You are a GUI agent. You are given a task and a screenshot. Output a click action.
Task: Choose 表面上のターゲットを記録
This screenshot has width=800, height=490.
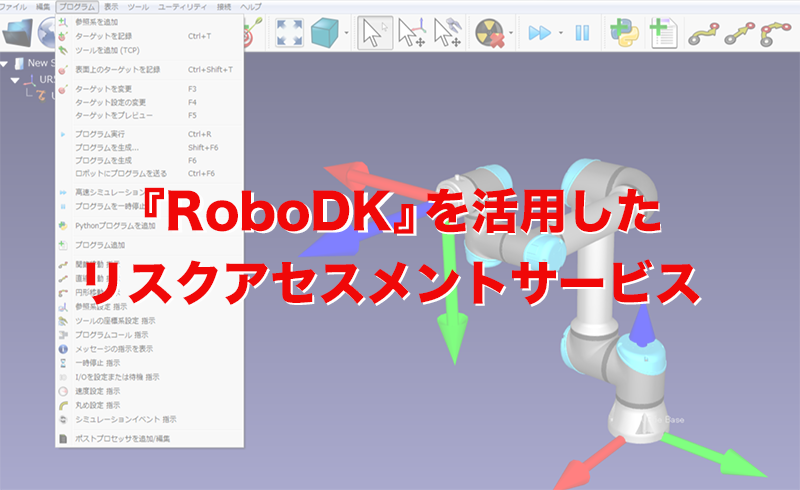(149, 69)
